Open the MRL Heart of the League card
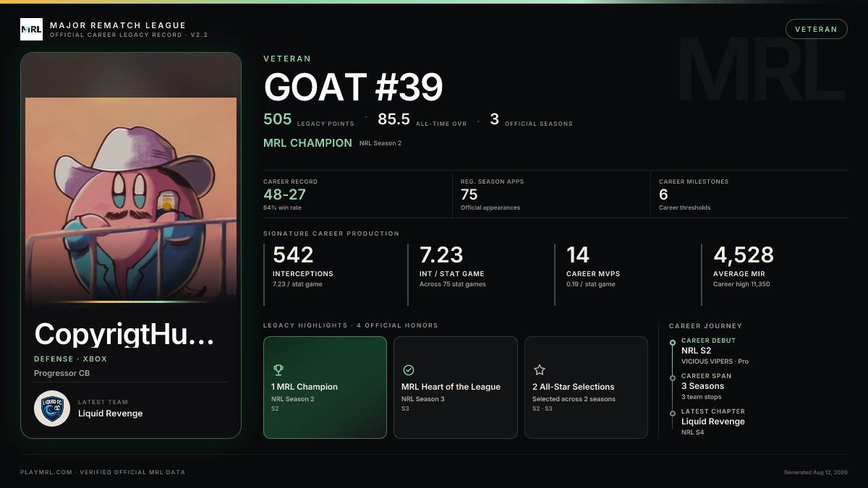Viewport: 868px width, 488px height. 456,388
